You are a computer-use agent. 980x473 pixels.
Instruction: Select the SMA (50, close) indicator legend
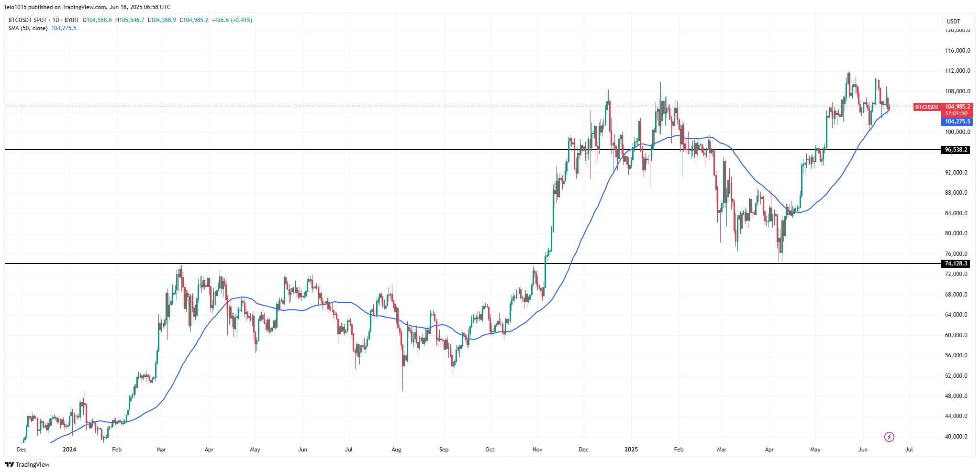pyautogui.click(x=28, y=28)
